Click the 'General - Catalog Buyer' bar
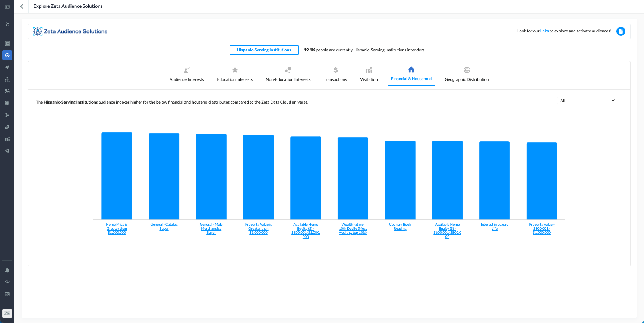Viewport: 644px width, 323px height. [164, 176]
